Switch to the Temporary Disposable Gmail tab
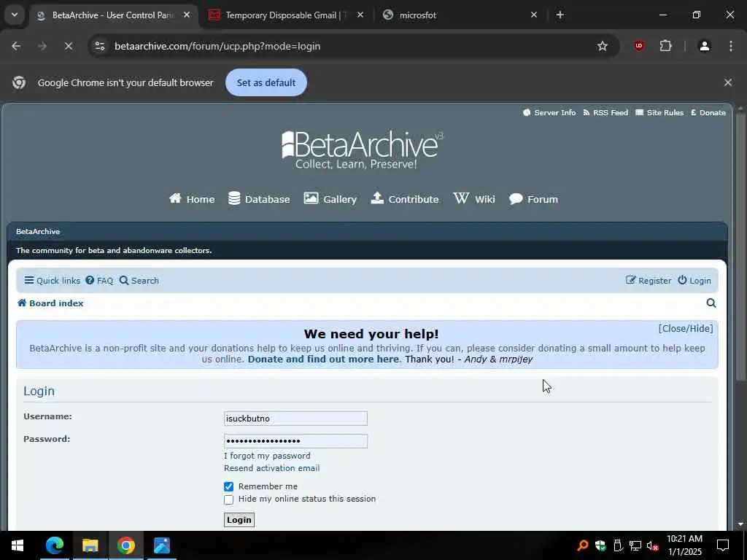Image resolution: width=747 pixels, height=560 pixels. coord(286,15)
